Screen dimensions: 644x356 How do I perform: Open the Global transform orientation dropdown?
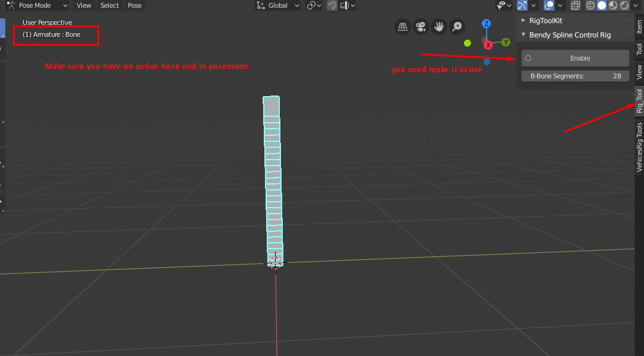tap(277, 5)
